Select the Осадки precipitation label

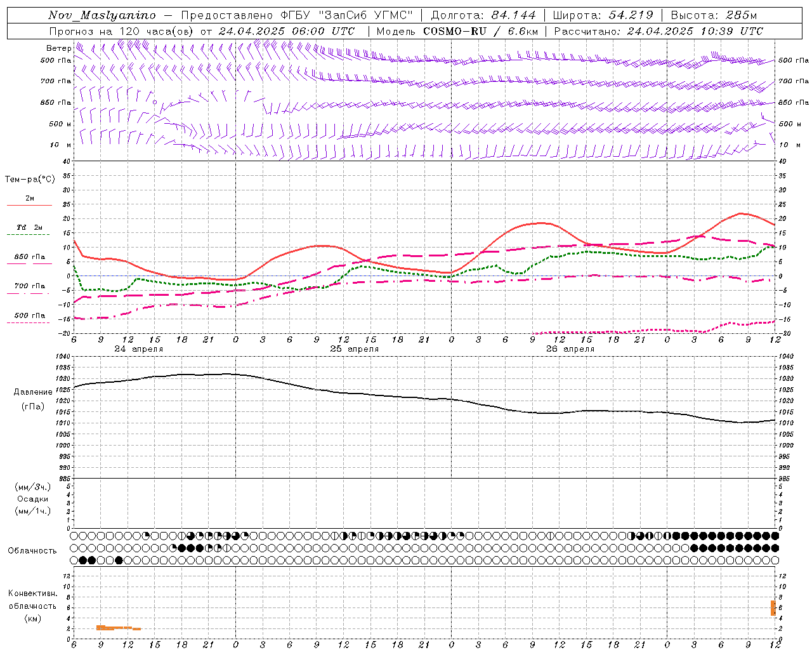coord(33,499)
